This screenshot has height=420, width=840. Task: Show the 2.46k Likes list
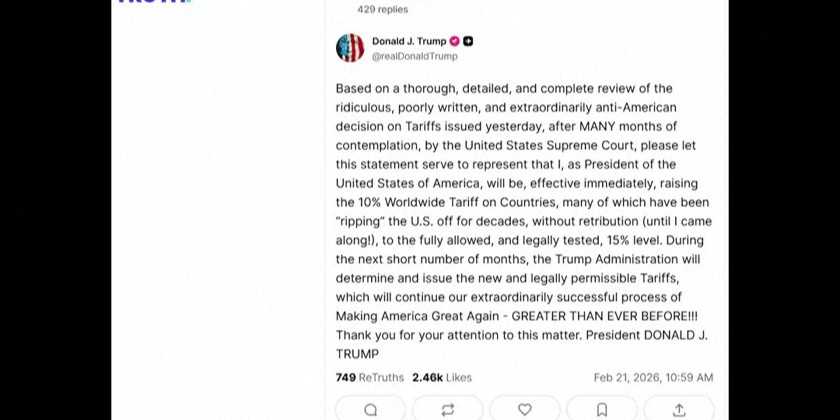coord(442,378)
